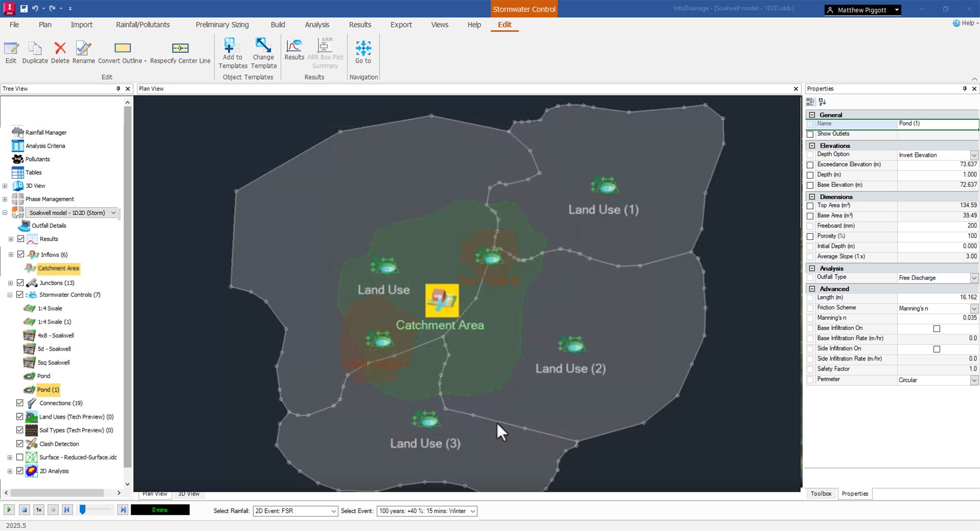Click the simulation time slider handle
Screen dimensions: 980x531
[x=82, y=510]
